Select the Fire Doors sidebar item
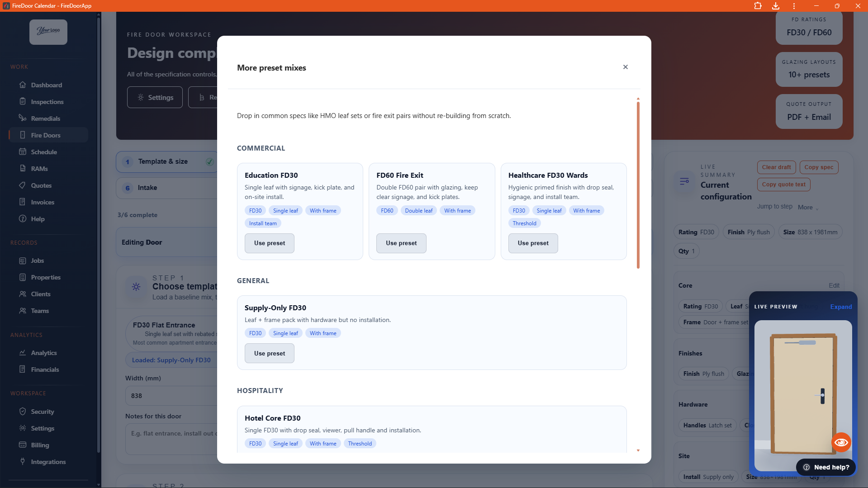Image resolution: width=868 pixels, height=488 pixels. (x=45, y=135)
